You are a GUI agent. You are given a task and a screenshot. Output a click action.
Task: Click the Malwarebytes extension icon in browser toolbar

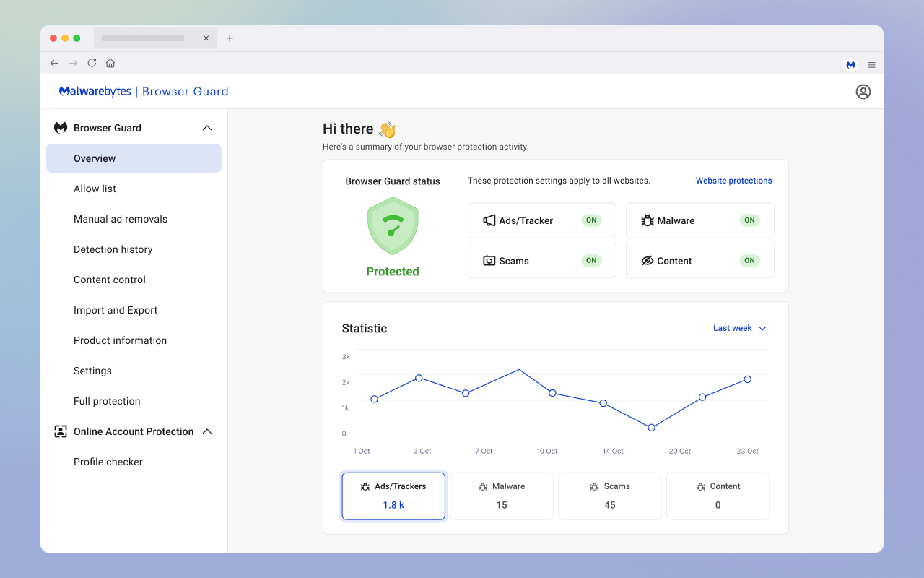(850, 64)
